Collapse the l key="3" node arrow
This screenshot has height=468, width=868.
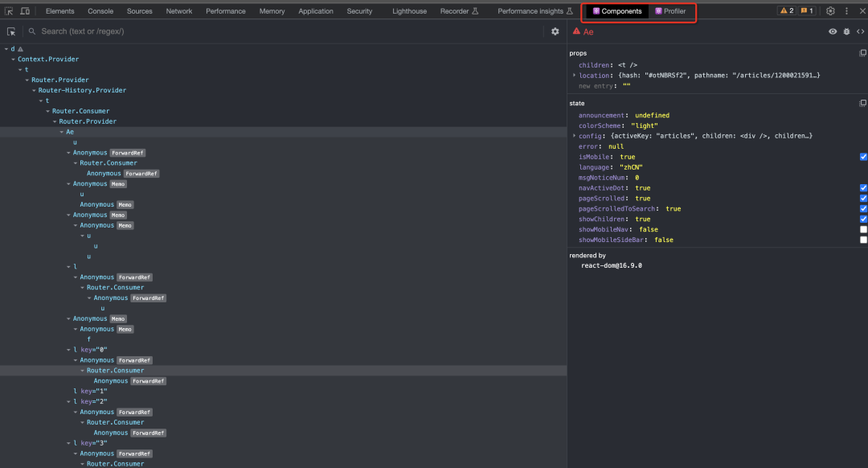tap(68, 443)
